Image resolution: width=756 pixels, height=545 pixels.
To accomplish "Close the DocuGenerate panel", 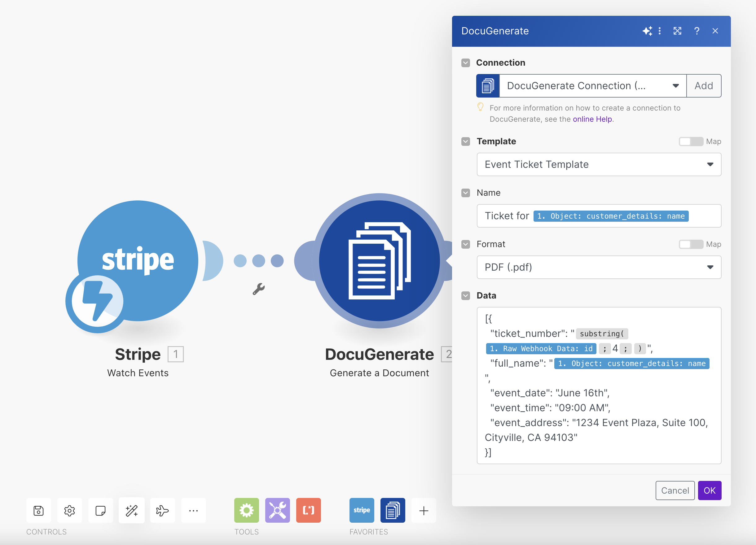I will pos(715,31).
